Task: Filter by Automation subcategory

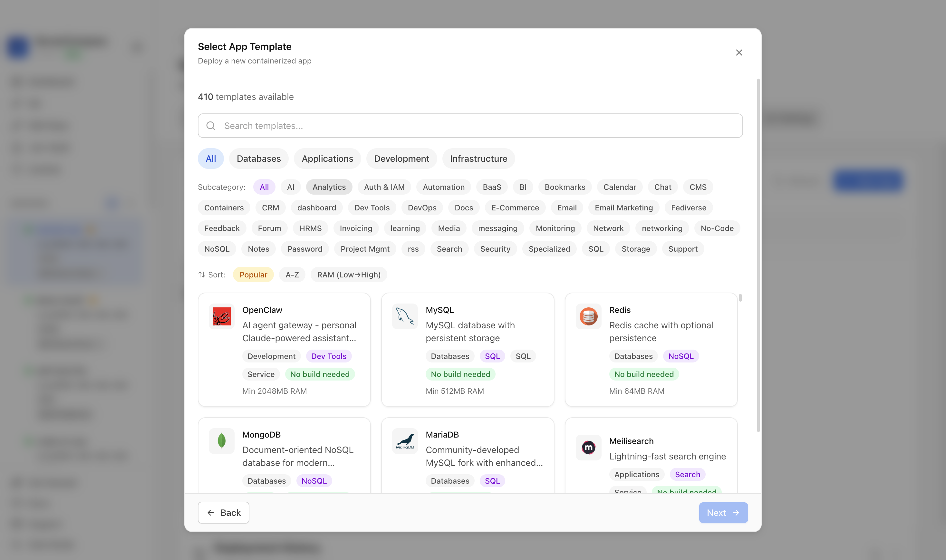Action: click(x=444, y=187)
